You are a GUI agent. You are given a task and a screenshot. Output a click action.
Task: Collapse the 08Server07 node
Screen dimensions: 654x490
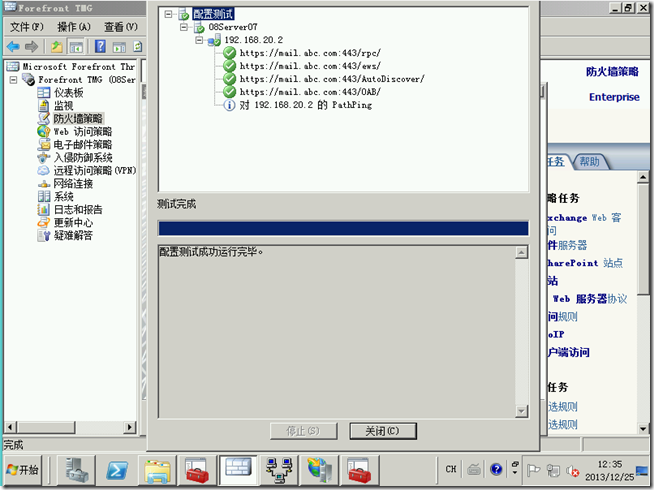point(184,27)
